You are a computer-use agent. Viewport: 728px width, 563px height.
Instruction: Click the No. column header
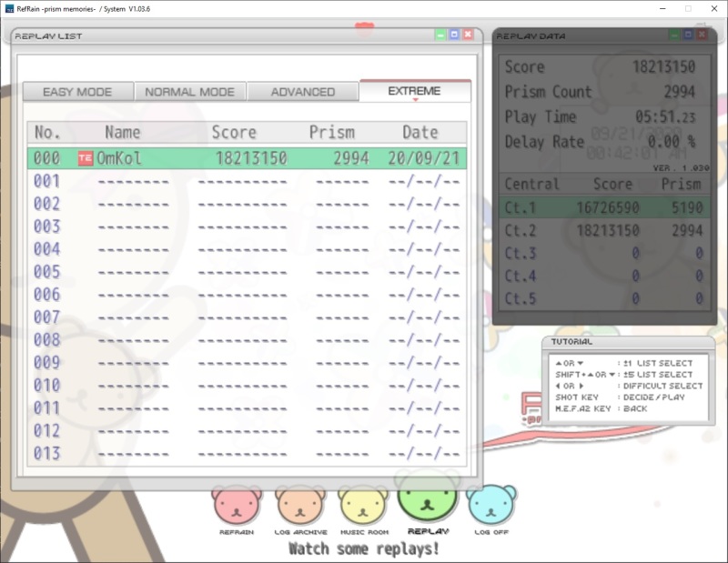tap(47, 133)
